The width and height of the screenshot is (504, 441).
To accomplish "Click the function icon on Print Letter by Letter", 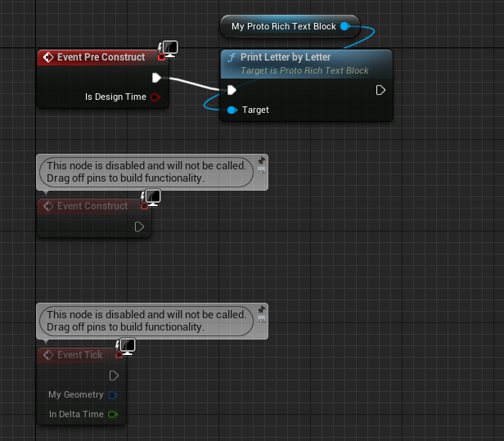I will 231,58.
